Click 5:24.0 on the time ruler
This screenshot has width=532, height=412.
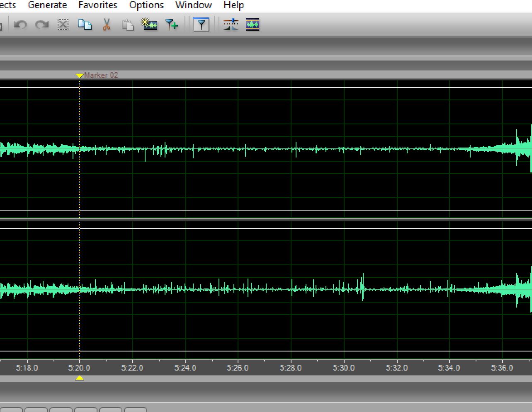pos(185,368)
